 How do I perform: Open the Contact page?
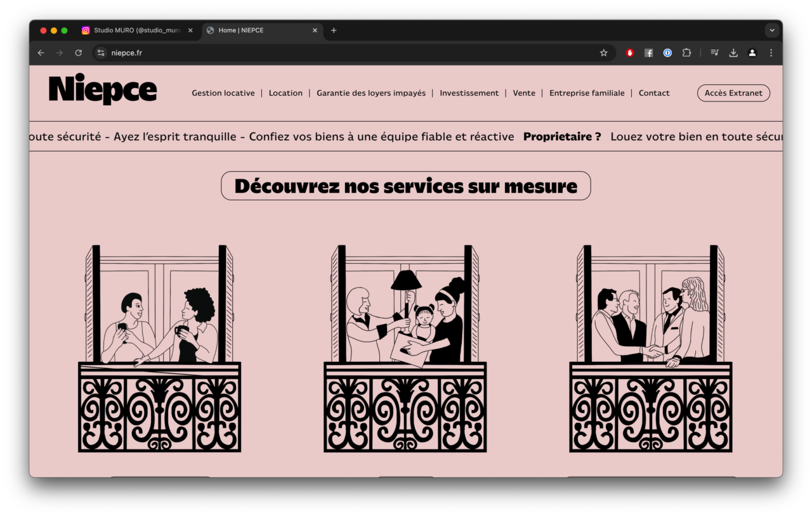pos(654,93)
